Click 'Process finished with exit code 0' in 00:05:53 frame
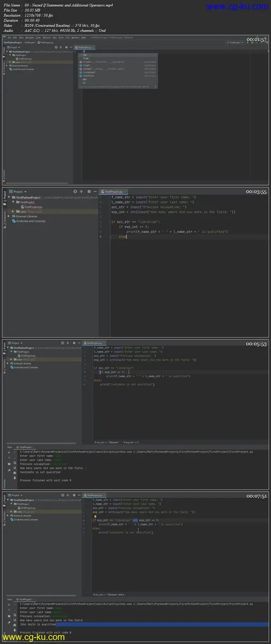The width and height of the screenshot is (271, 644). pos(45,480)
